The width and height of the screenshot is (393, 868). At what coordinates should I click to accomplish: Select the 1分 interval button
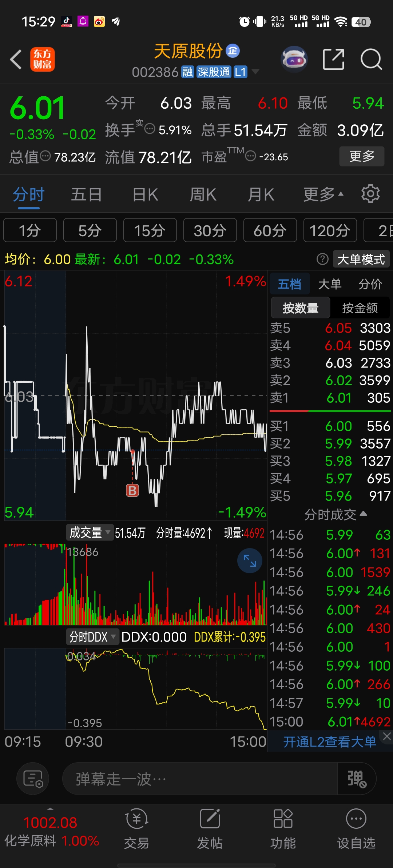click(30, 230)
